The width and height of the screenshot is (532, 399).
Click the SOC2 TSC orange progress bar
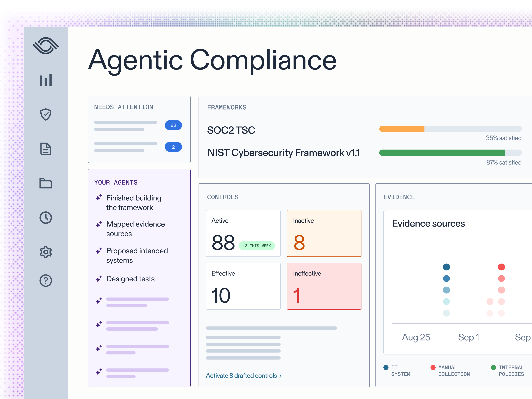pyautogui.click(x=450, y=129)
